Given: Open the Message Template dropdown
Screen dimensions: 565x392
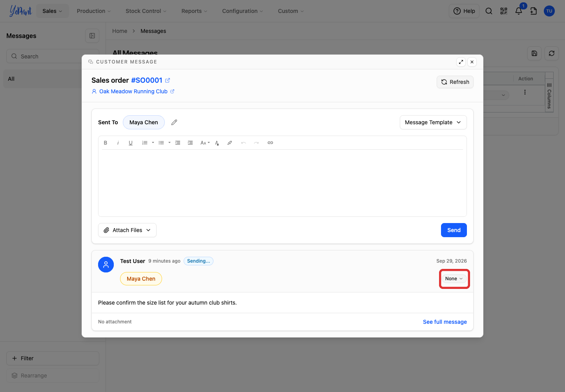Looking at the screenshot, I should pos(433,122).
